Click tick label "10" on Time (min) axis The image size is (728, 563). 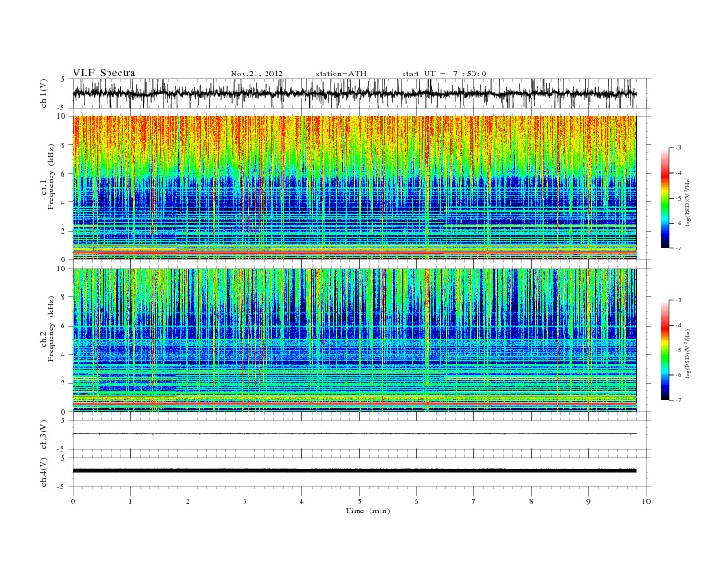click(646, 501)
